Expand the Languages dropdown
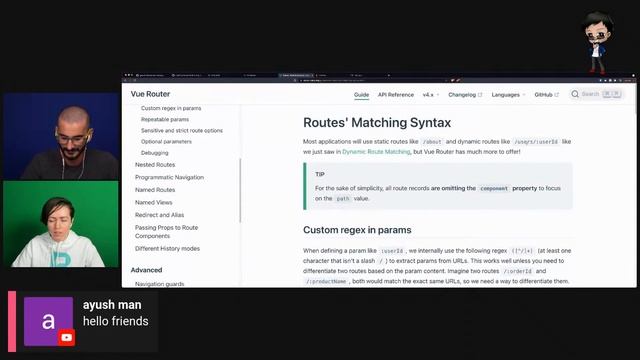This screenshot has width=640, height=360. pyautogui.click(x=508, y=95)
